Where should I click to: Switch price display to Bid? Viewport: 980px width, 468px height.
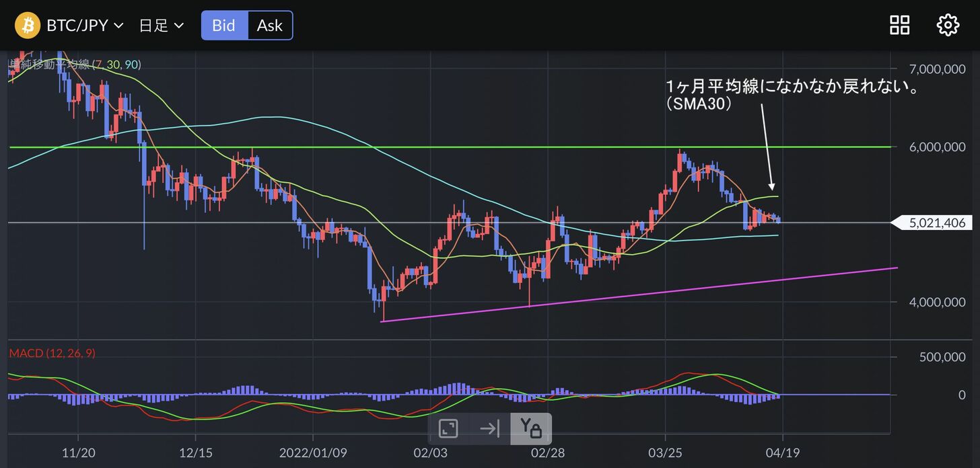pos(224,26)
